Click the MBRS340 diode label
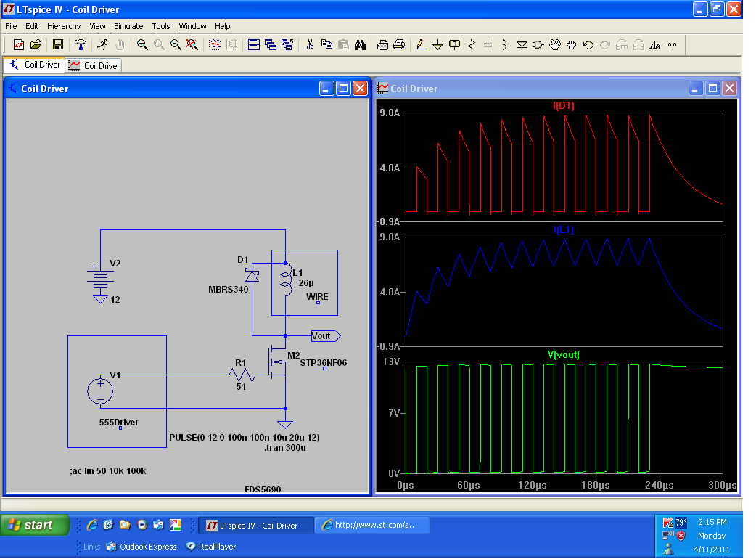The width and height of the screenshot is (756, 559). [x=228, y=290]
